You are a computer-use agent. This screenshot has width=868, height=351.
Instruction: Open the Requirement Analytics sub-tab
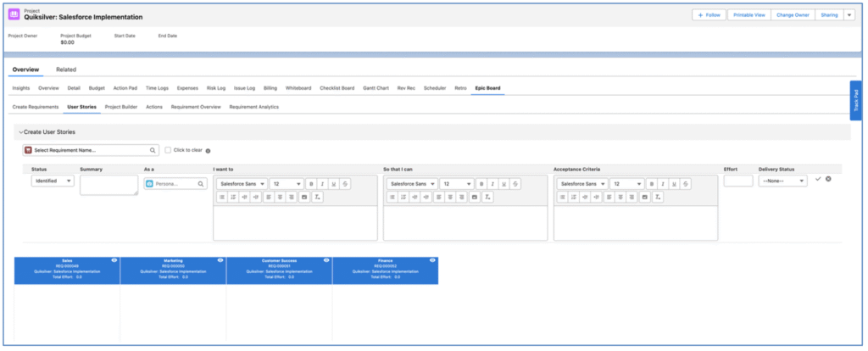254,107
